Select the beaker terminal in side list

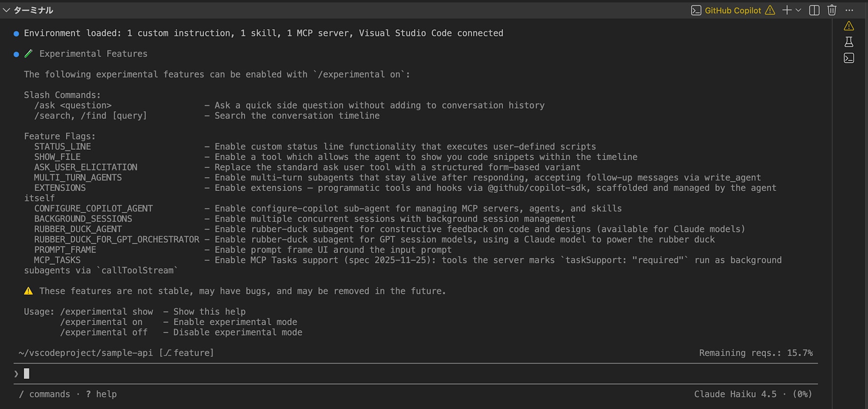coord(848,42)
